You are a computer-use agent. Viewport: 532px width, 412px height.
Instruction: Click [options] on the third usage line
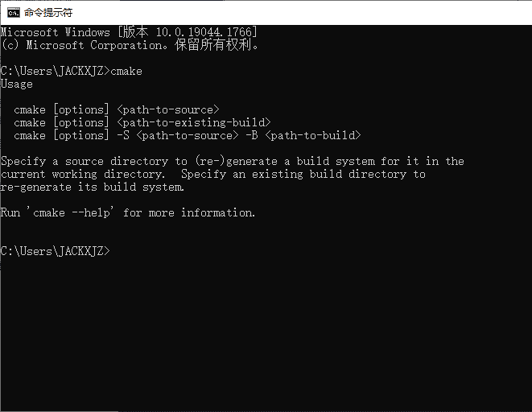point(80,135)
